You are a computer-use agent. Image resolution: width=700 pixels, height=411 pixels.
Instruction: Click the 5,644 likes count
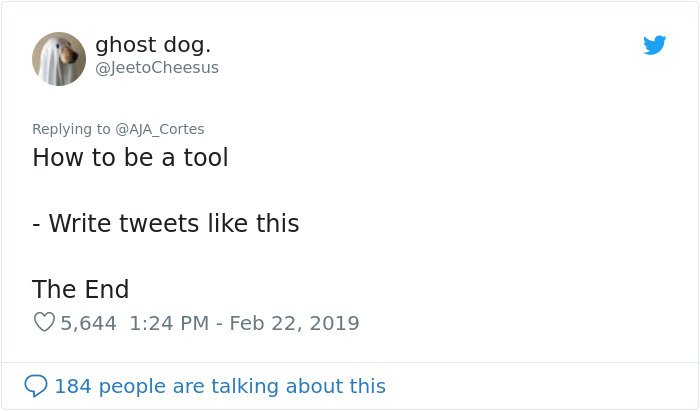(x=89, y=323)
